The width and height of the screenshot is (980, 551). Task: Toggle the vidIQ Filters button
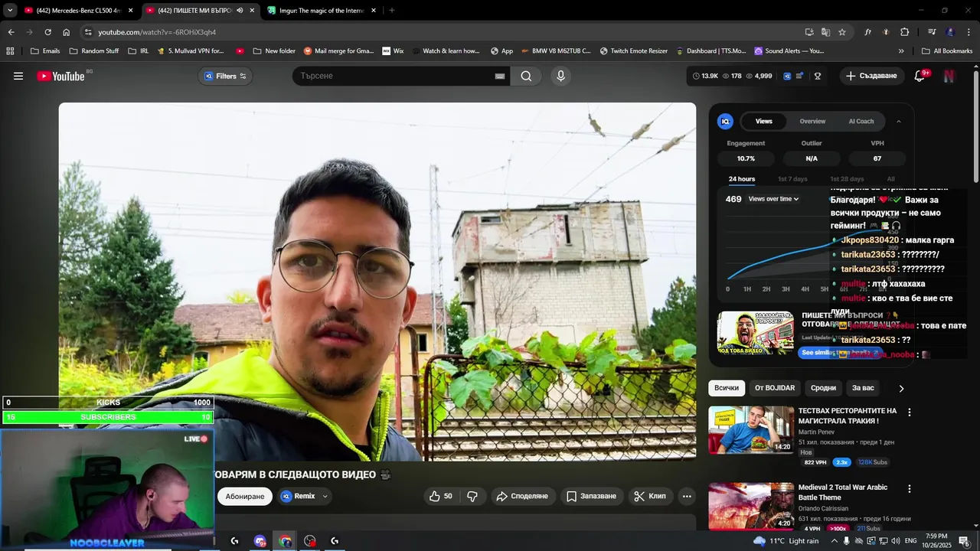pyautogui.click(x=225, y=76)
